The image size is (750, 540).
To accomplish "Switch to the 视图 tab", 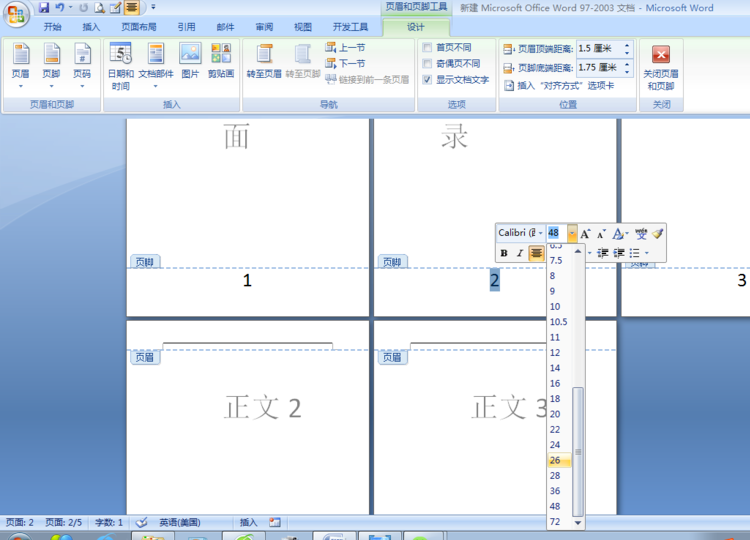I will [303, 27].
